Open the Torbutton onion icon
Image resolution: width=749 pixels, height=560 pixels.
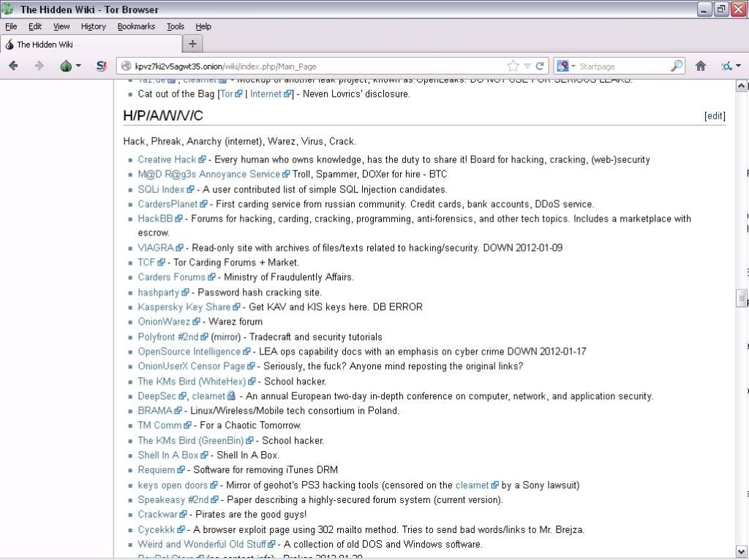66,66
